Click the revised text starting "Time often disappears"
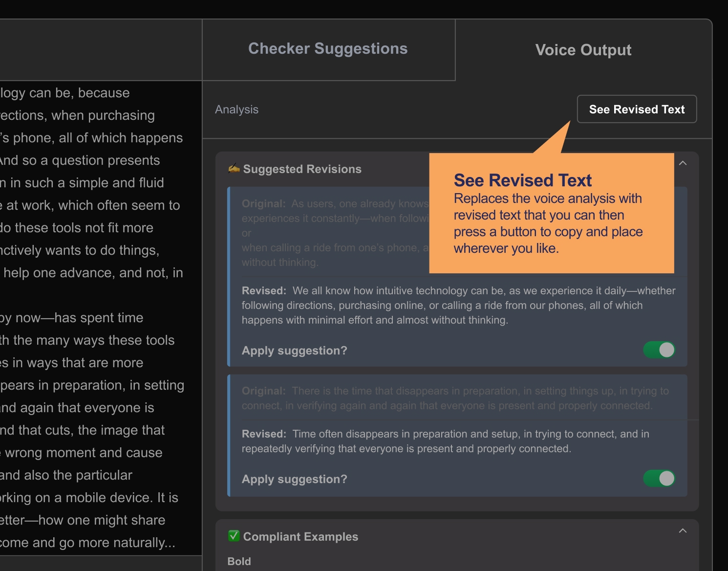728x571 pixels. 445,441
